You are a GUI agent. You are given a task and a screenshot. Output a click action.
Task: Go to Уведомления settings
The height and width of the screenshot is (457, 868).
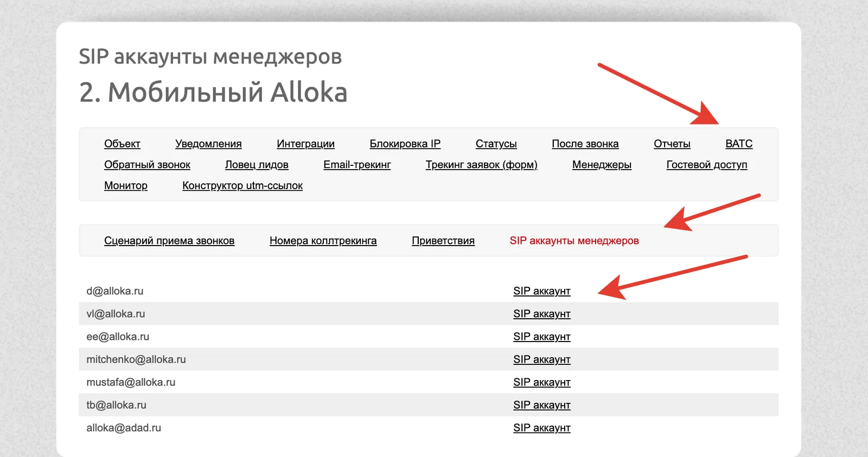[x=208, y=144]
